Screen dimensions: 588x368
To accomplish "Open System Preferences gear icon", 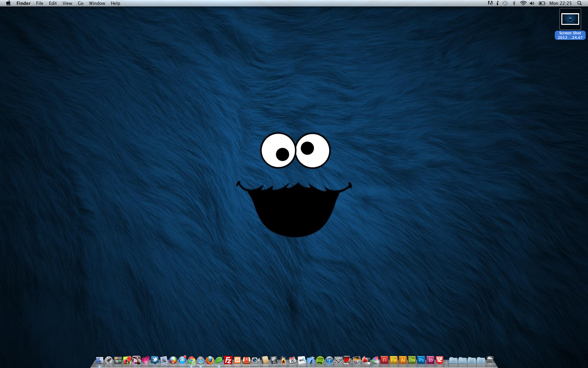I will coord(338,360).
